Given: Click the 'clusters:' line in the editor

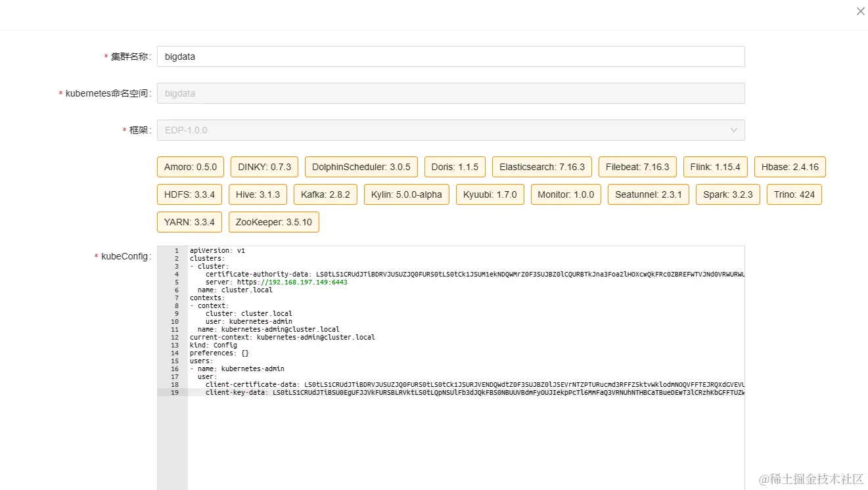Looking at the screenshot, I should [208, 259].
